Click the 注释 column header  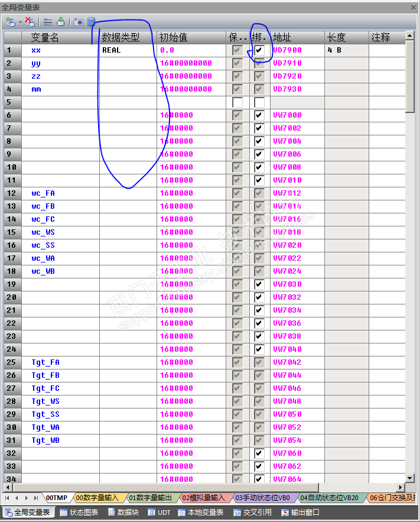(387, 38)
